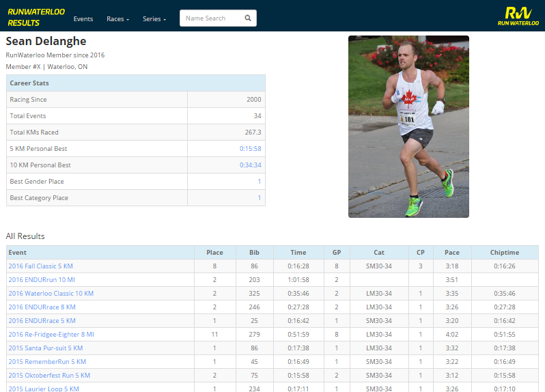Select bib 325 in Waterloo Classic row
The image size is (545, 392).
[255, 293]
